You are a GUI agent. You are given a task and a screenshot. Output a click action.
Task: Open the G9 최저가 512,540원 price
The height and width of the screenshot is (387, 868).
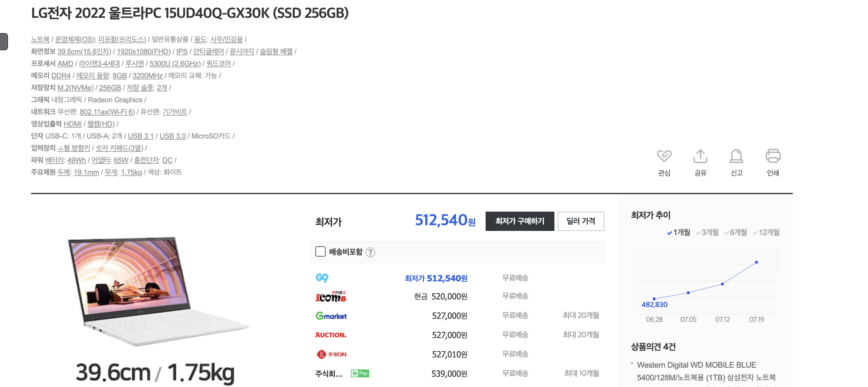(436, 278)
